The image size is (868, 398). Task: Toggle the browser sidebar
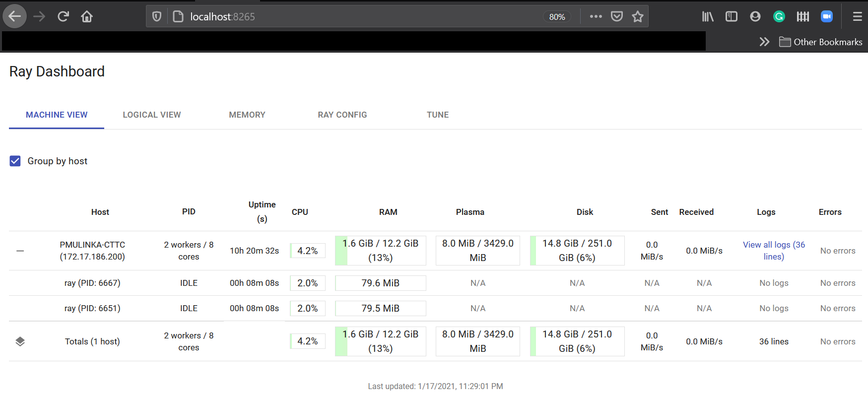pos(732,16)
